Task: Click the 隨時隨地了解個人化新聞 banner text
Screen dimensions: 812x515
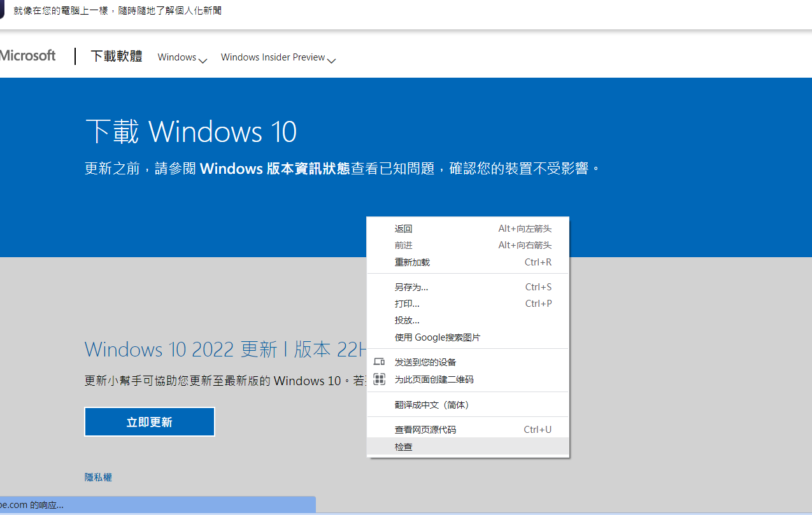Action: click(118, 11)
